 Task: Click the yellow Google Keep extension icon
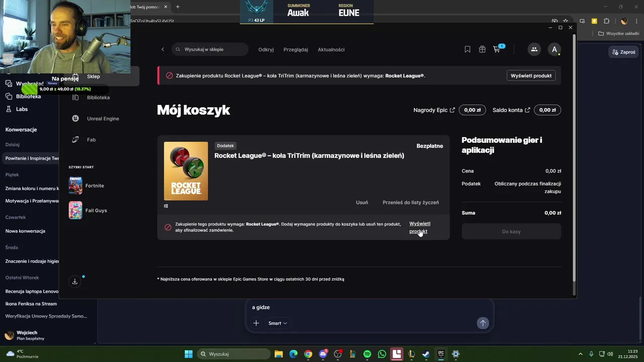(x=594, y=21)
